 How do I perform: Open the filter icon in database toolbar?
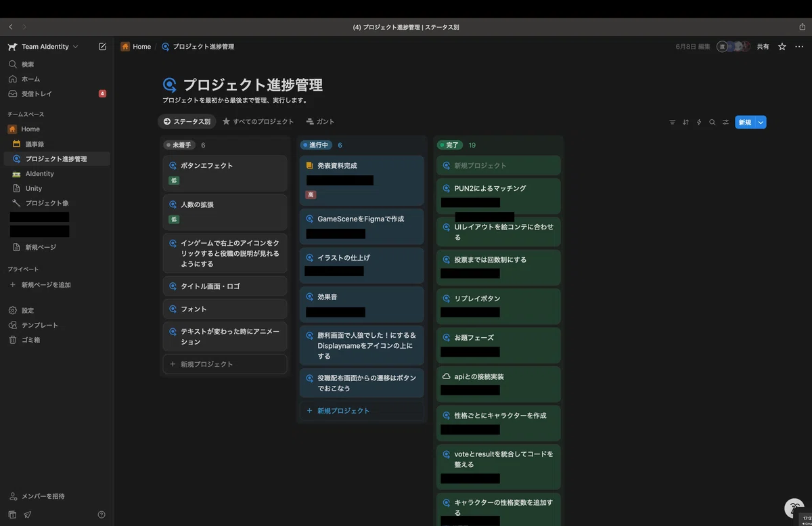click(x=672, y=123)
